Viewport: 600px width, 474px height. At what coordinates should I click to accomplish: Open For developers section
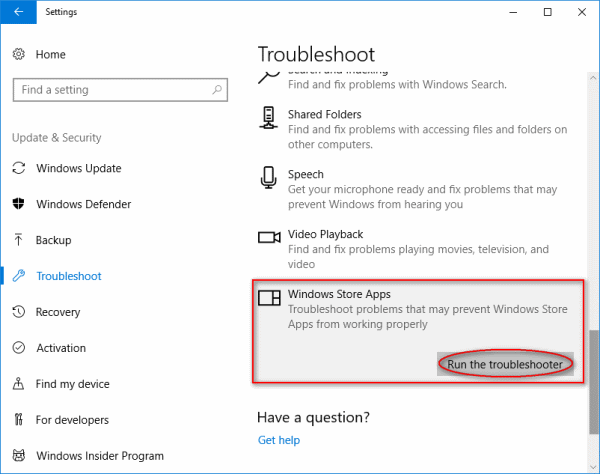point(72,420)
